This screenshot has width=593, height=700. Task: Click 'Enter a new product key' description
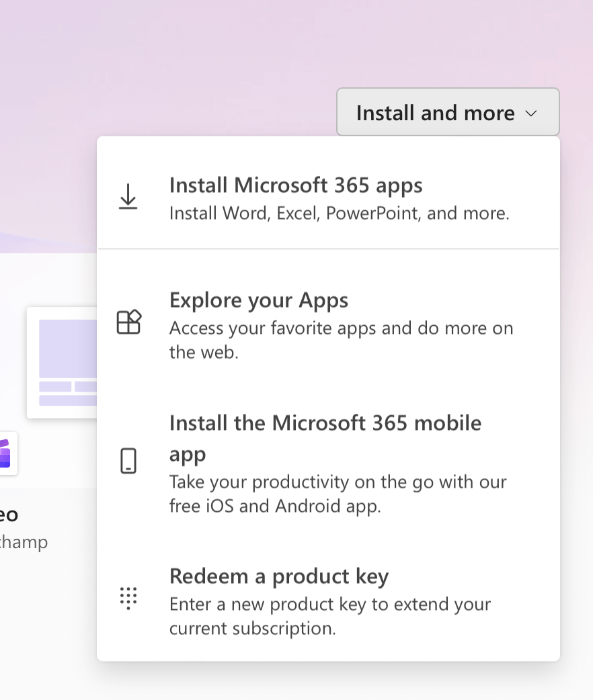point(330,616)
